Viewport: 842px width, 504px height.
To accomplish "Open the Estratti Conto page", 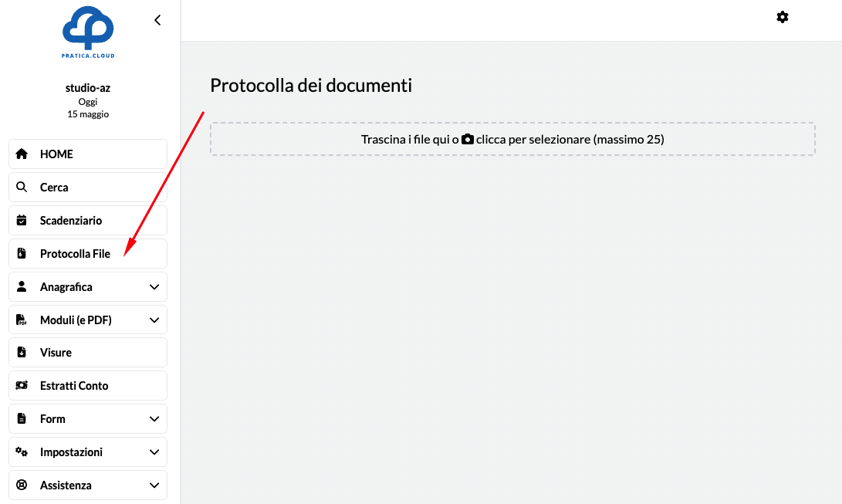I will (x=74, y=386).
